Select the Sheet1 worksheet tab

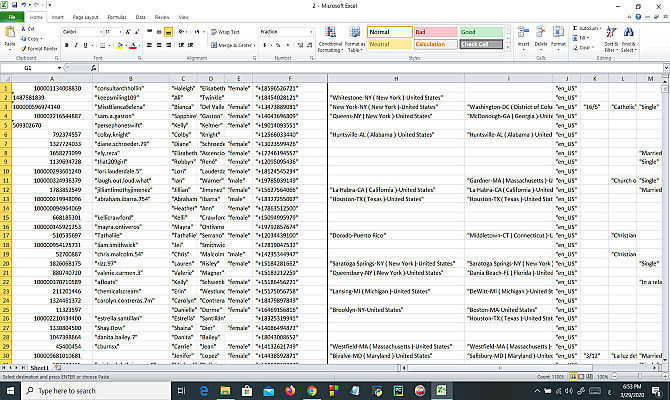[x=39, y=368]
